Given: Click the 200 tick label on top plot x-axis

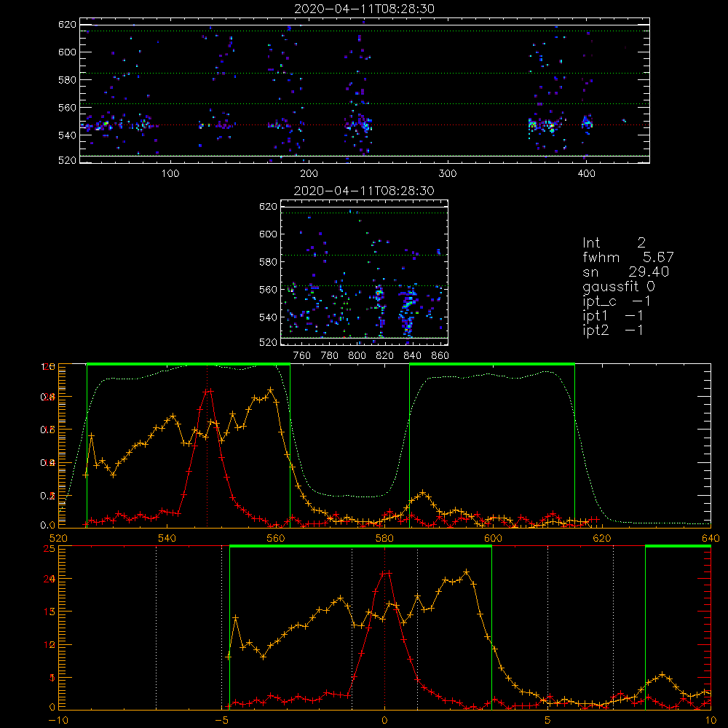Looking at the screenshot, I should click(x=309, y=174).
